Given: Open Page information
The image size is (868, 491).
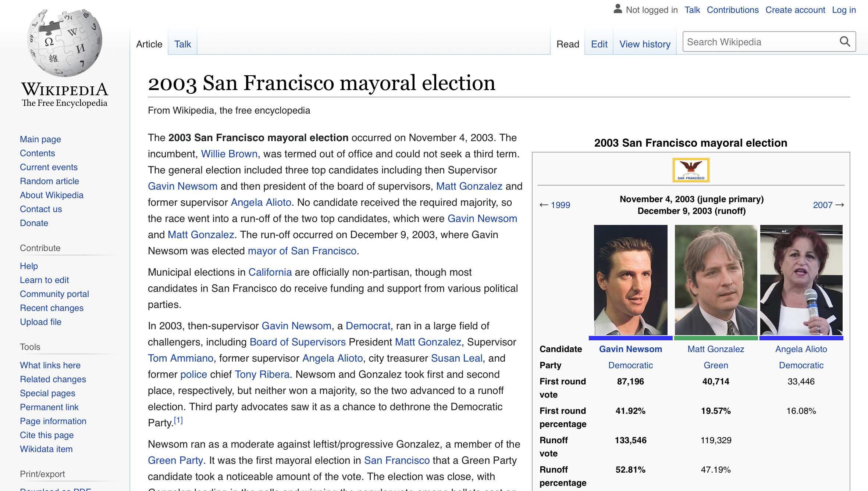Looking at the screenshot, I should coord(53,421).
